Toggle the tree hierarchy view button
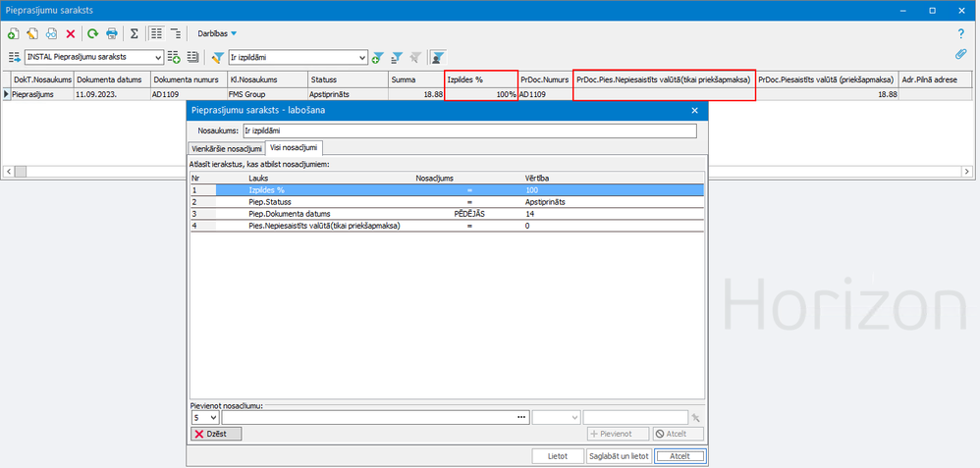The width and height of the screenshot is (980, 468). [x=176, y=33]
